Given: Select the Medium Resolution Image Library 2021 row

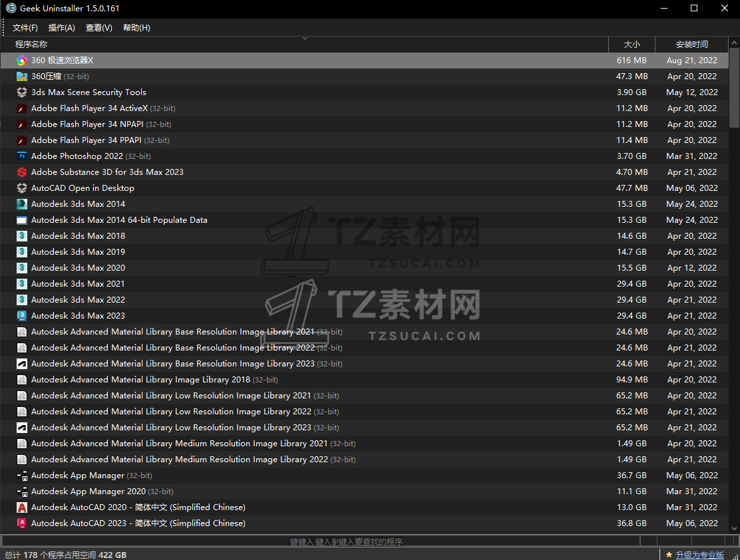Looking at the screenshot, I should tap(364, 444).
